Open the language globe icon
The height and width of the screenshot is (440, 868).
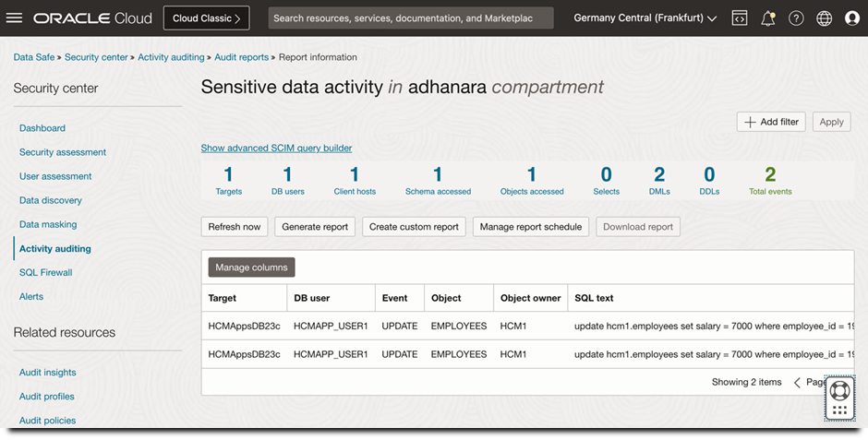(x=825, y=18)
